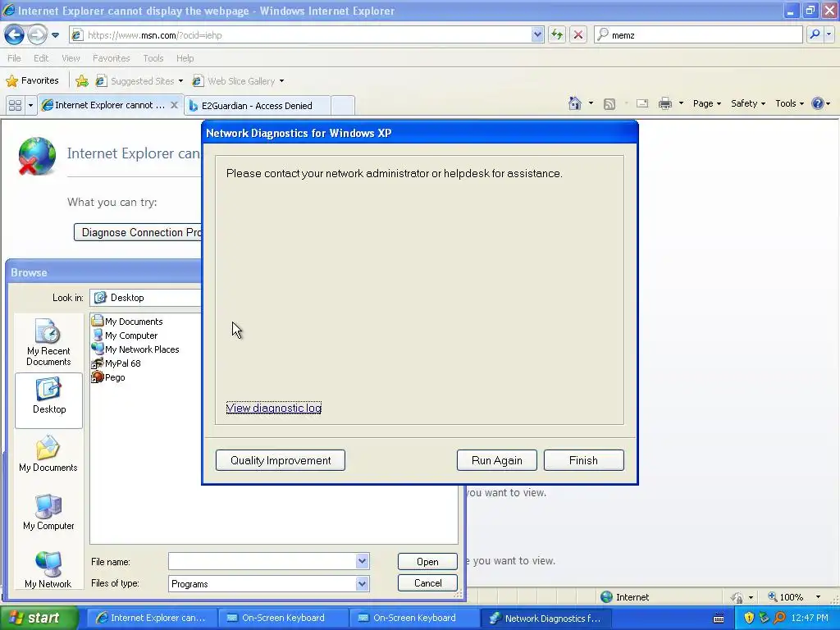Image resolution: width=840 pixels, height=630 pixels.
Task: Select My Network place in Browse sidebar
Action: point(48,569)
